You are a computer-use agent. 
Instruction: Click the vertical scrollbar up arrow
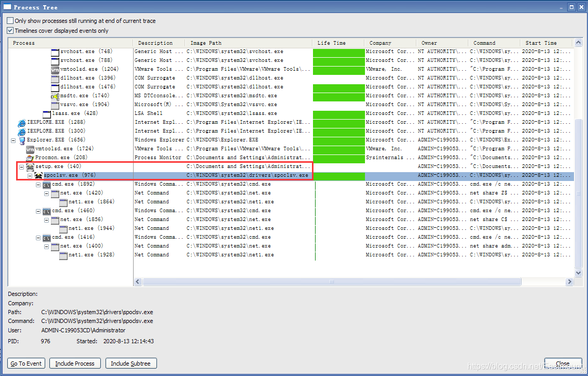click(578, 43)
